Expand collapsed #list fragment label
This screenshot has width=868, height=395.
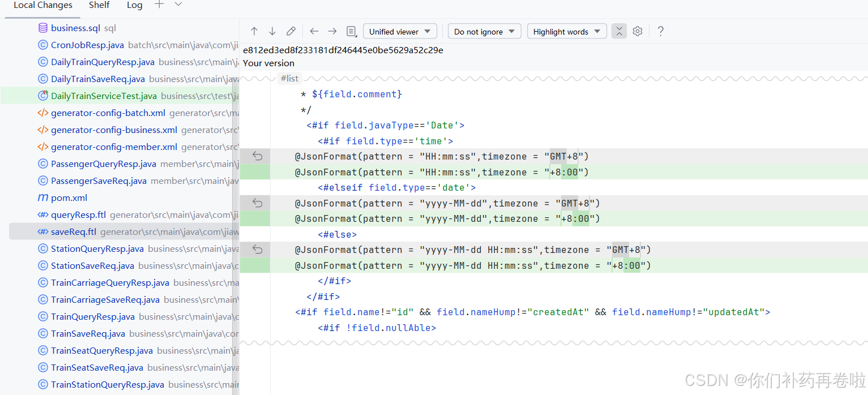pos(289,79)
